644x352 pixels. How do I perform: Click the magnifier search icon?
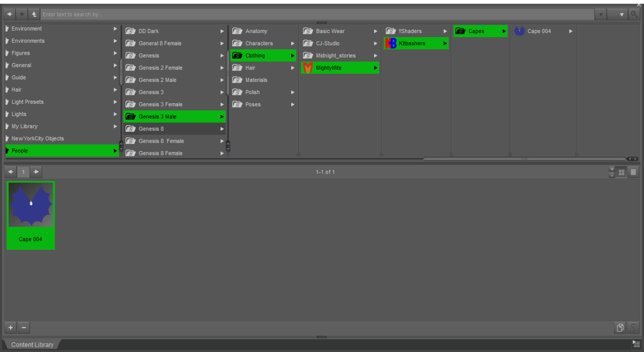(633, 14)
